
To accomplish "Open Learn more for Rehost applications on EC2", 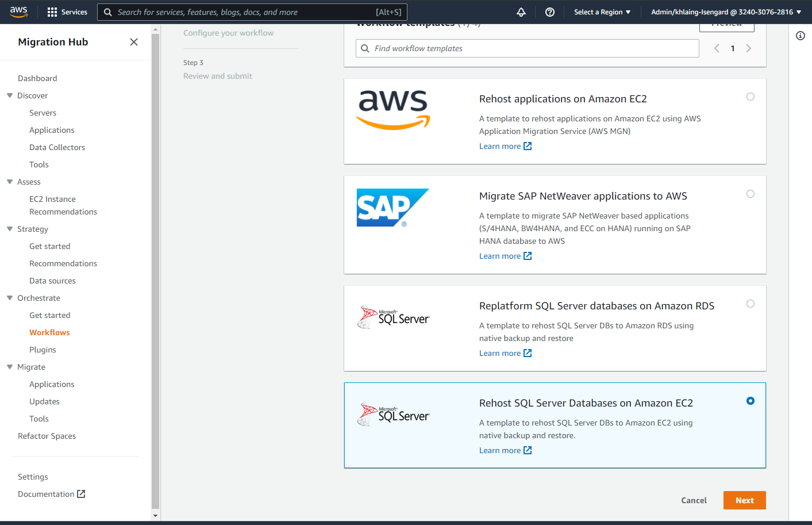I will (506, 146).
